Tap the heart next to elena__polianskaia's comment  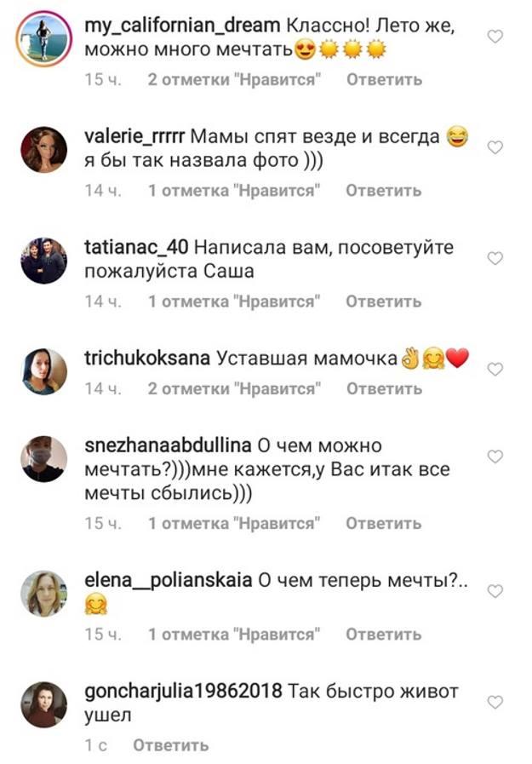[495, 591]
